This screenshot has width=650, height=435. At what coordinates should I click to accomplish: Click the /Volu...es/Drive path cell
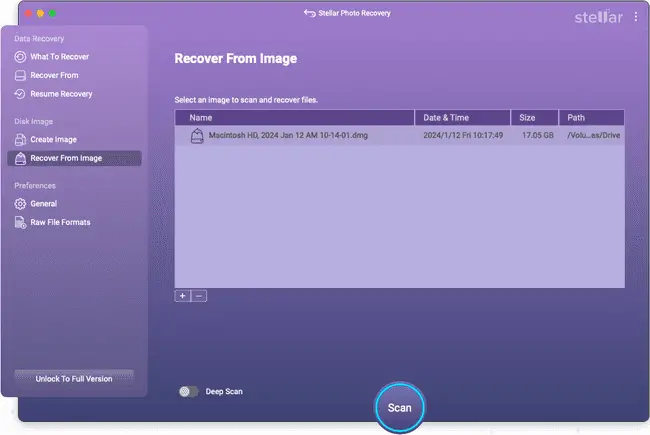(594, 136)
